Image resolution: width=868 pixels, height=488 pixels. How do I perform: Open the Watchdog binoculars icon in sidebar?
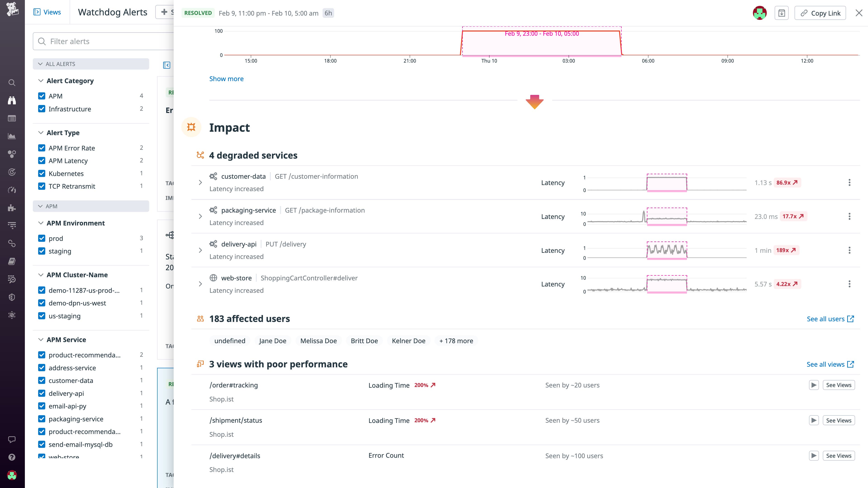[12, 100]
